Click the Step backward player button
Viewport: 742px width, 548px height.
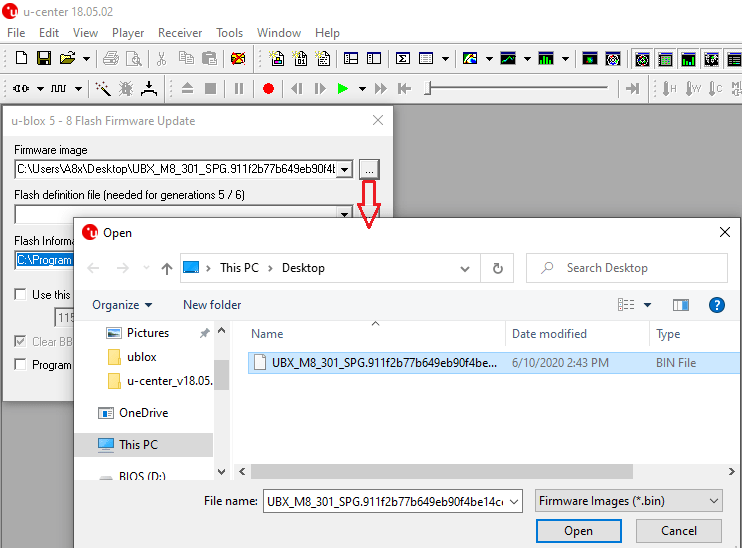click(x=297, y=88)
